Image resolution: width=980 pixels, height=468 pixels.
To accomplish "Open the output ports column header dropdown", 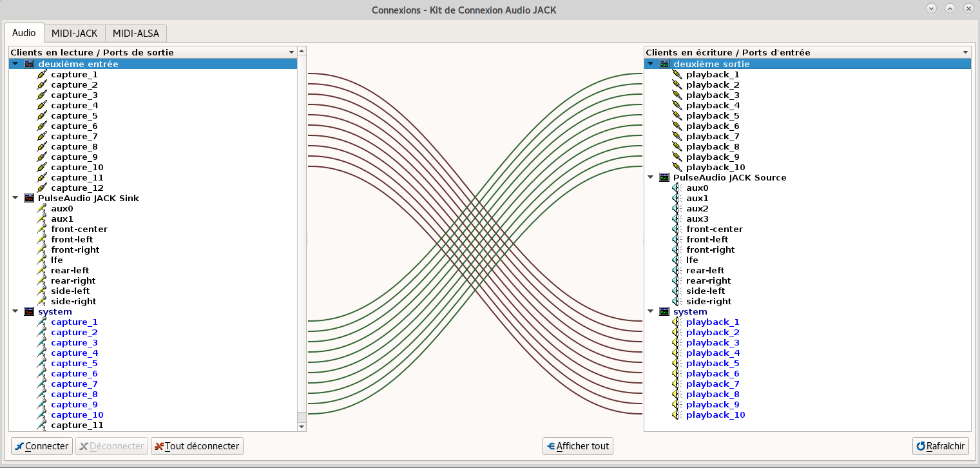I will click(x=292, y=52).
